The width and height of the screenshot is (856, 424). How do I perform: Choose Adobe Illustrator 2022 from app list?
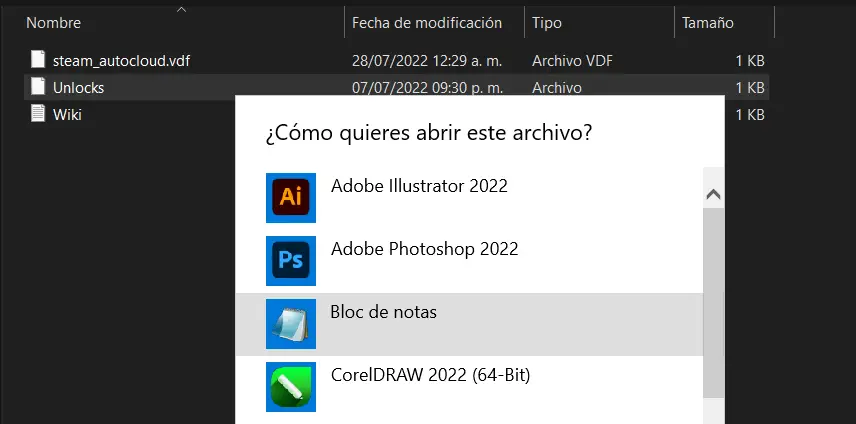point(469,198)
